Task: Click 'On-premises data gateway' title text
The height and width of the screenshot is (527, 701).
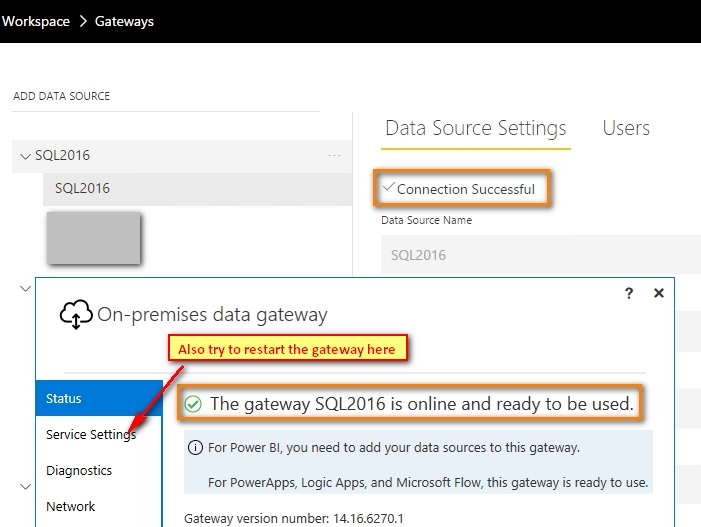Action: [212, 315]
